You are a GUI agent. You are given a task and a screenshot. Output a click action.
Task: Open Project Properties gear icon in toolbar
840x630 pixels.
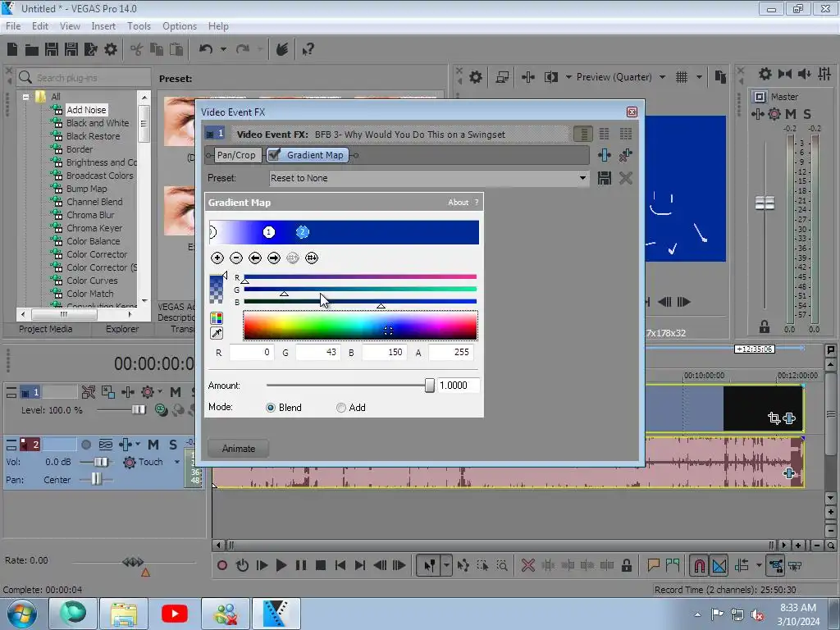[x=111, y=50]
